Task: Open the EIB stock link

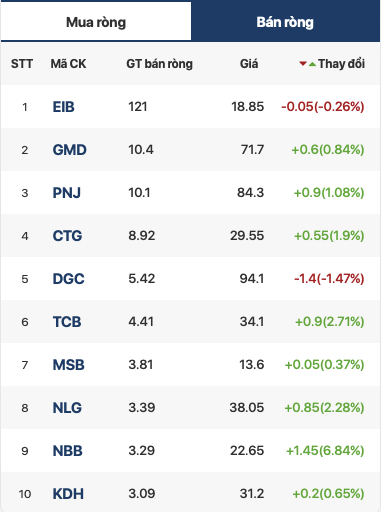Action: 63,107
